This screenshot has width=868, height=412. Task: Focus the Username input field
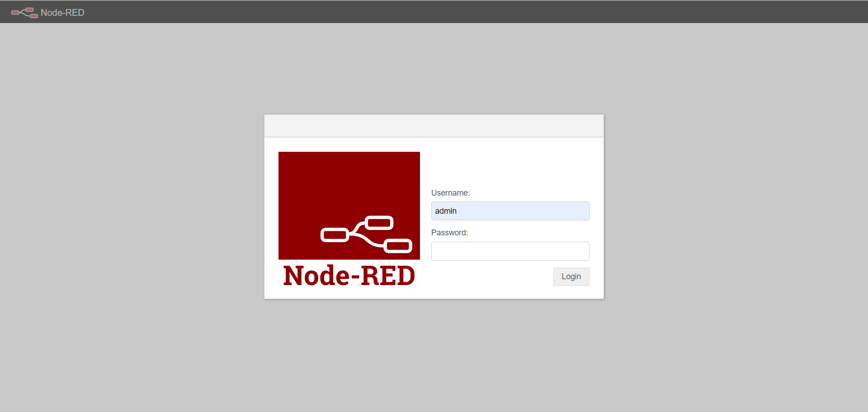tap(510, 211)
